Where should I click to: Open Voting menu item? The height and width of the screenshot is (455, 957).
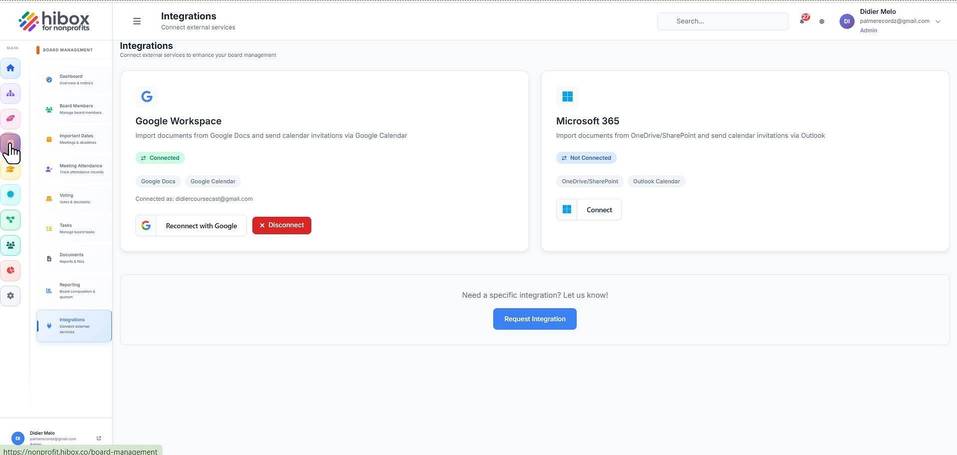pyautogui.click(x=74, y=198)
